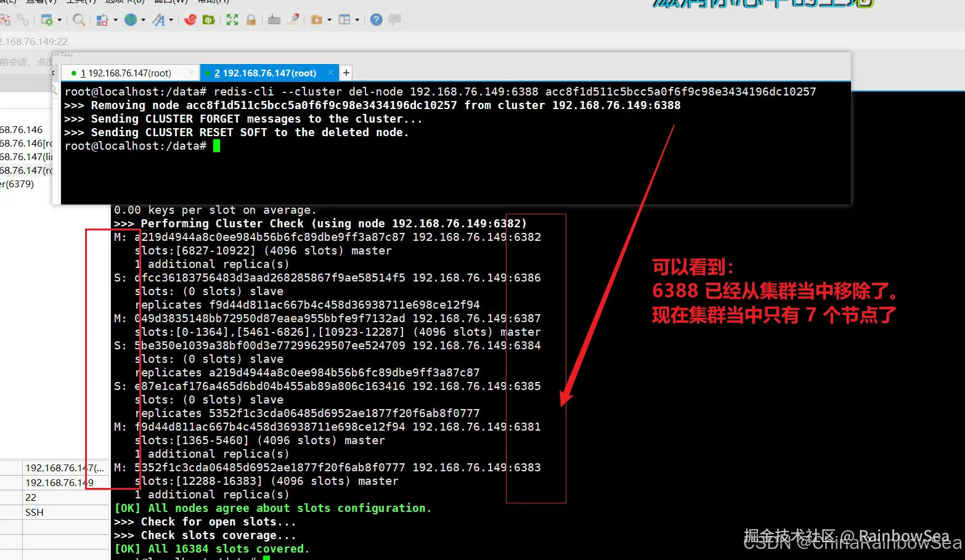Click 'slots:[12288-16383] (4096 slots) master' line
The width and height of the screenshot is (965, 560).
pyautogui.click(x=266, y=481)
